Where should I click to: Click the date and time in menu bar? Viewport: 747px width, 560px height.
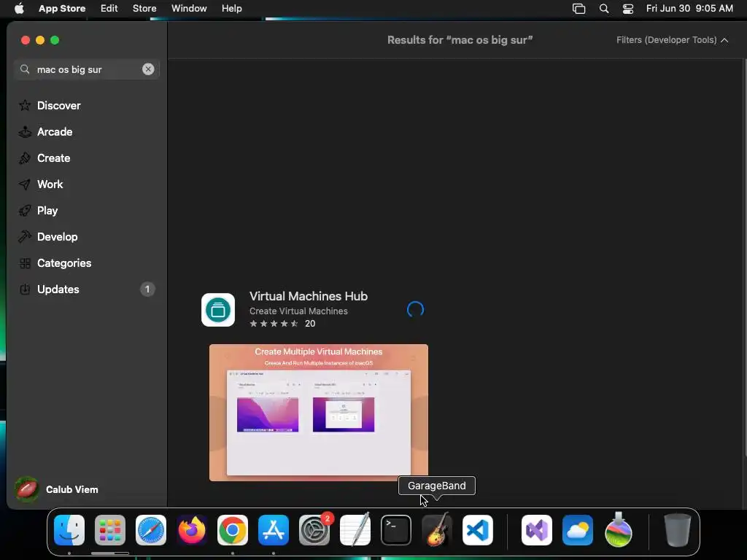[689, 9]
